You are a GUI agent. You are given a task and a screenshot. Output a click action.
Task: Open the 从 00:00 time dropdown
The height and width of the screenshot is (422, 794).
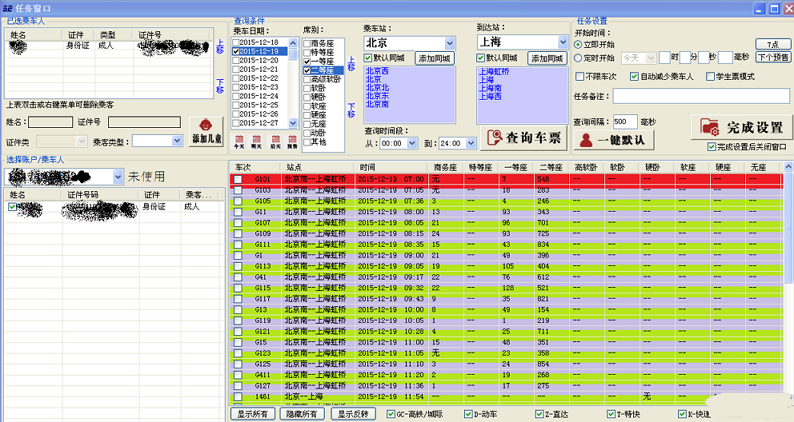point(412,143)
